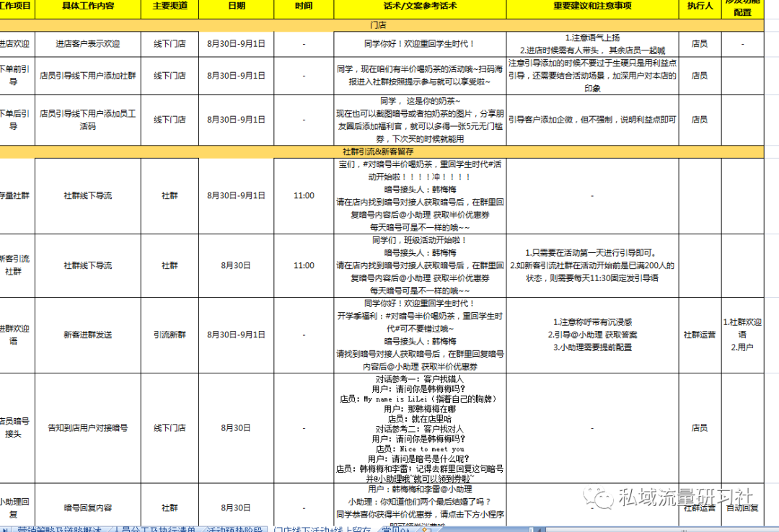779x532 pixels.
Task: Select the 店员引导线下用户添加员工活码 cell
Action: pyautogui.click(x=88, y=120)
